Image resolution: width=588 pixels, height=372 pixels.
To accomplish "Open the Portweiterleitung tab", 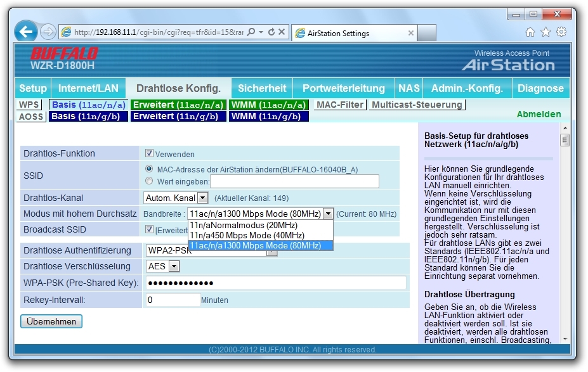I will (344, 88).
